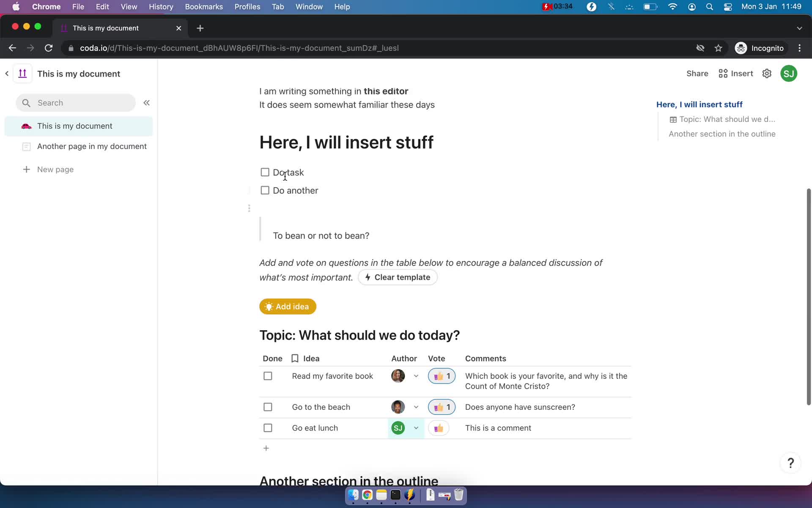Click the Bookmarks menu in menu bar
This screenshot has width=812, height=508.
click(203, 6)
